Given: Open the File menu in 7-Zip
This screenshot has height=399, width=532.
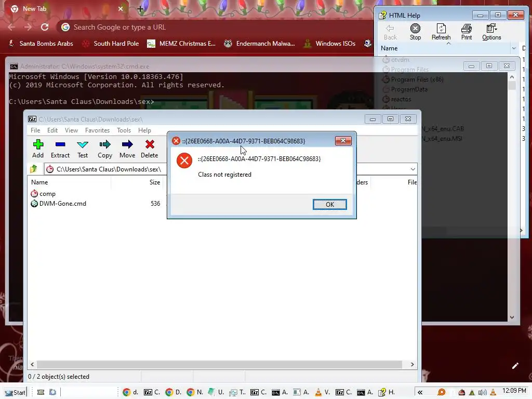Looking at the screenshot, I should coord(35,130).
